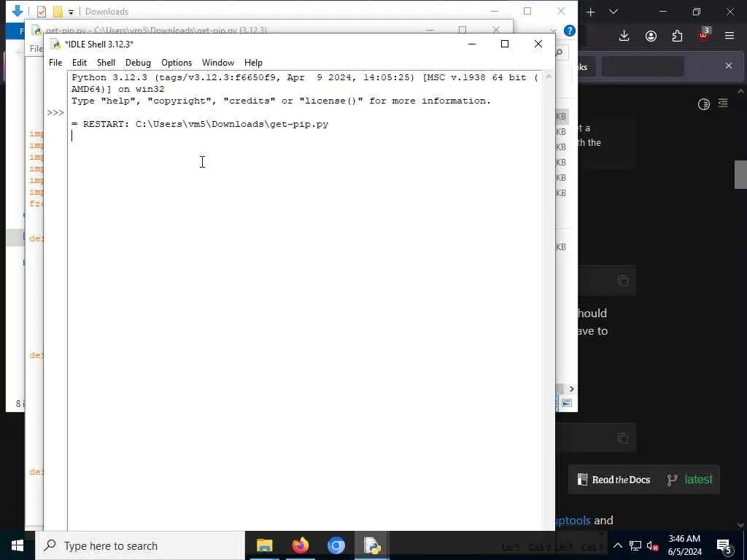Click the Firefox toolbar text field
Image resolution: width=747 pixels, height=560 pixels.
point(643,66)
